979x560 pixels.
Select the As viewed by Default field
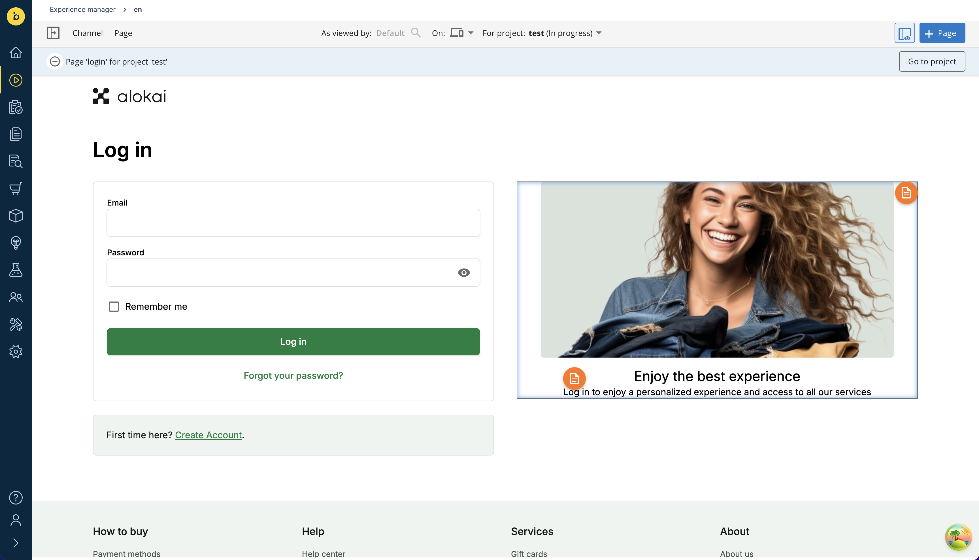[390, 33]
